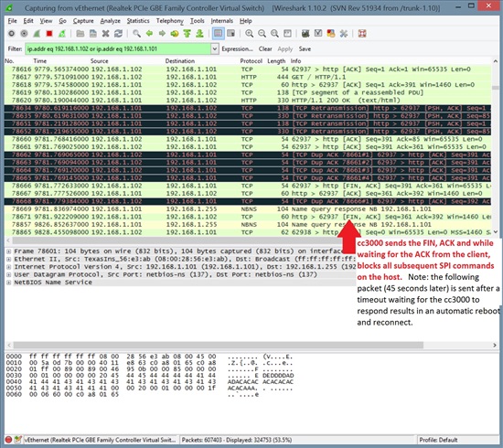Jump to the first packet
Screen dimensions: 503x448
(187, 33)
